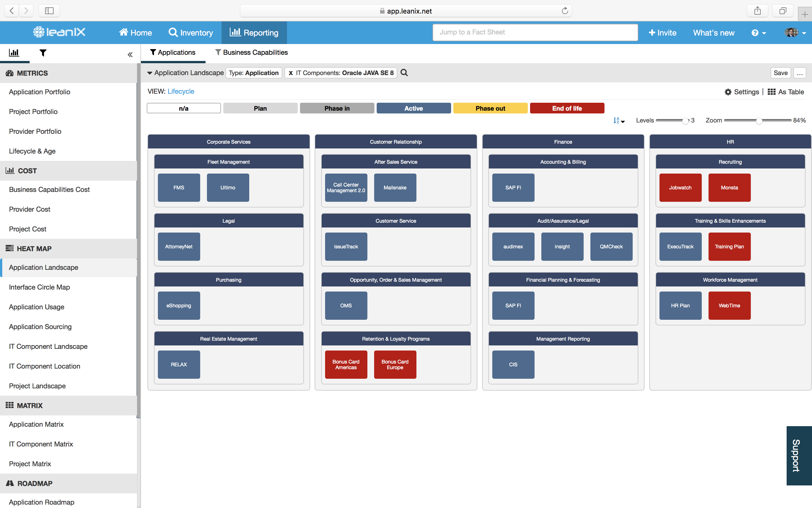Toggle the Phase in lifecycle legend

337,108
